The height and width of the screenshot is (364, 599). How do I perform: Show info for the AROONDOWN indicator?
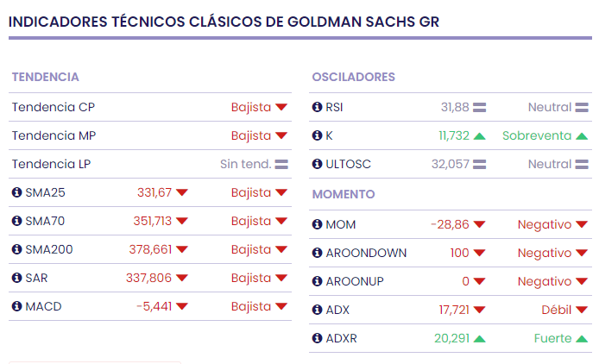pyautogui.click(x=317, y=253)
